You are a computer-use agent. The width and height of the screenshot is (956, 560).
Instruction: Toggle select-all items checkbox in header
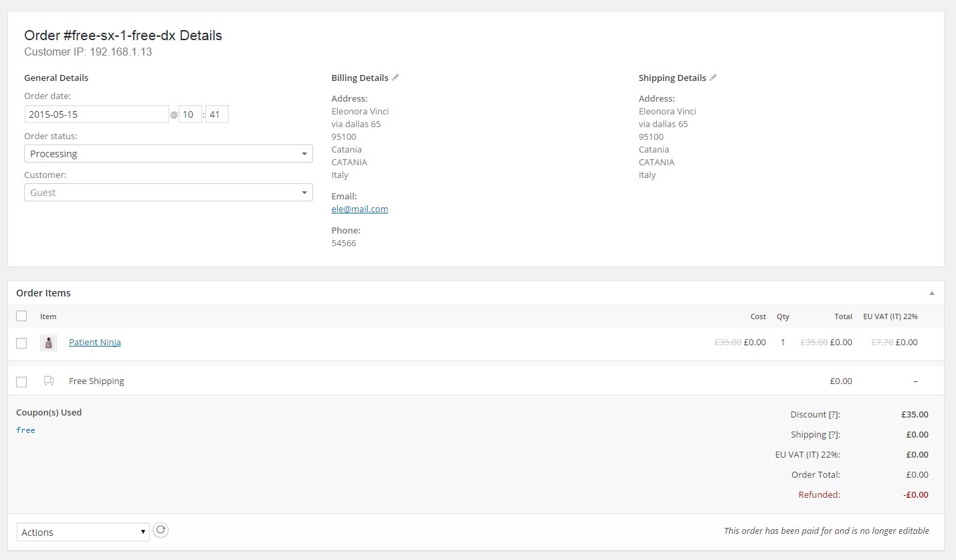[x=21, y=316]
